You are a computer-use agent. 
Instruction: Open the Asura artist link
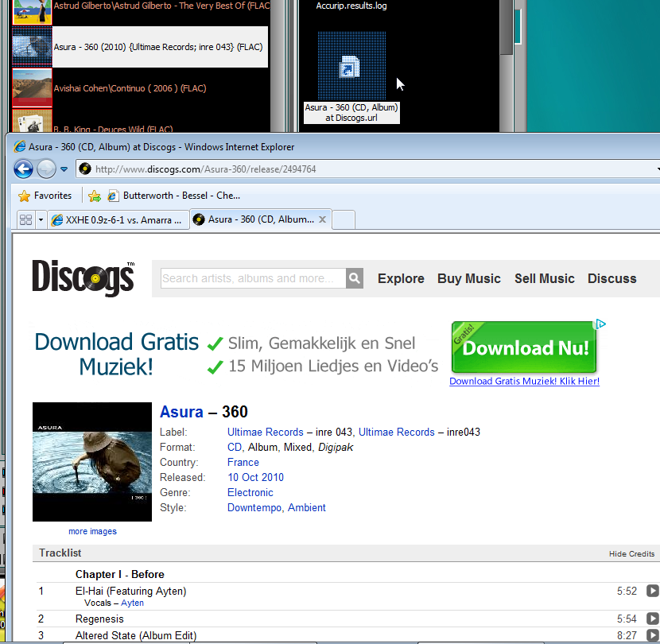coord(181,412)
